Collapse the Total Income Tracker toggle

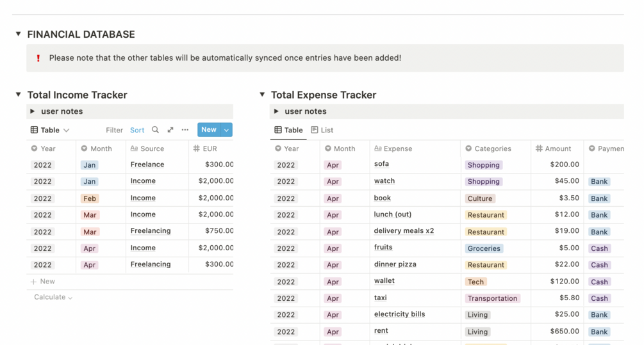click(x=18, y=95)
